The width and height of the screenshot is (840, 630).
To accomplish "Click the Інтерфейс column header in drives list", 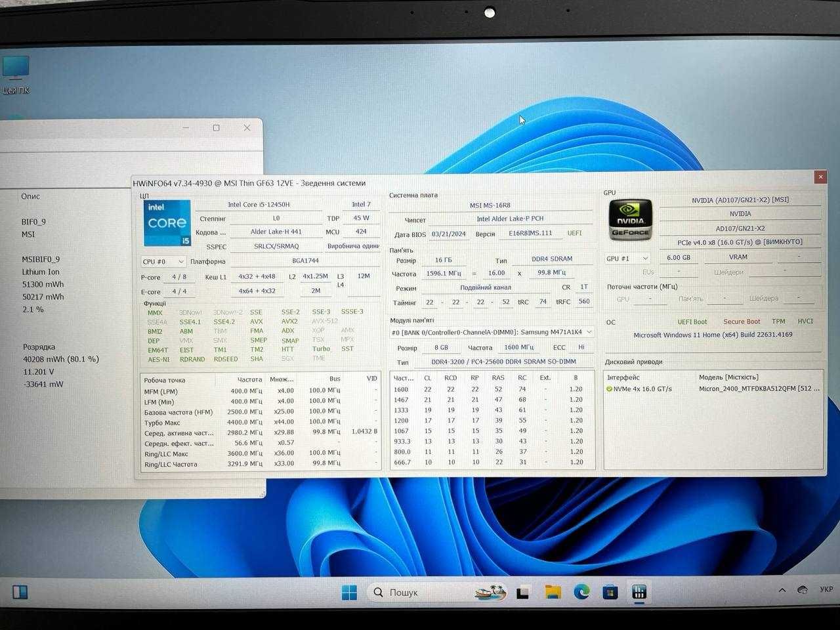I will pos(623,377).
